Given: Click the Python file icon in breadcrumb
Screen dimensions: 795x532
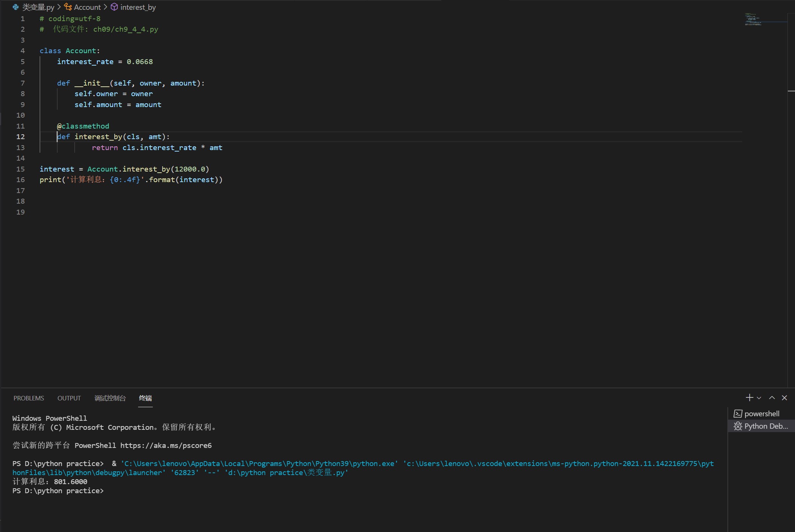Looking at the screenshot, I should click(x=15, y=7).
